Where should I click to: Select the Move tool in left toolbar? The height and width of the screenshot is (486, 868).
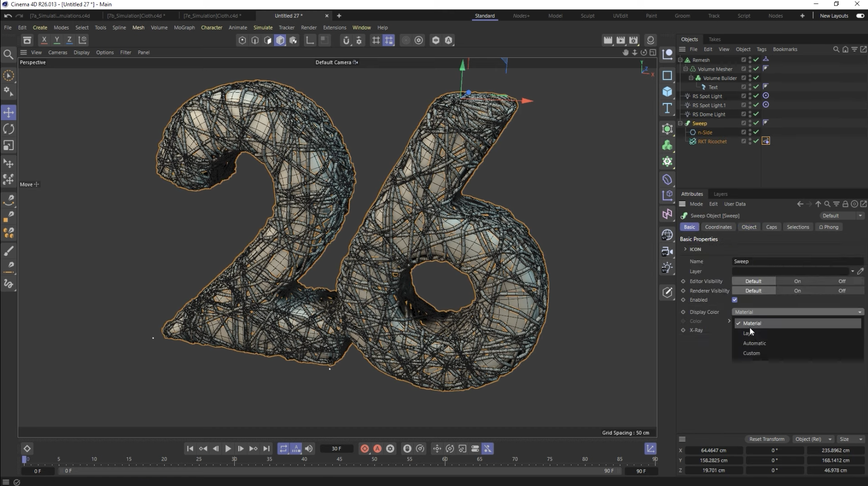(9, 112)
